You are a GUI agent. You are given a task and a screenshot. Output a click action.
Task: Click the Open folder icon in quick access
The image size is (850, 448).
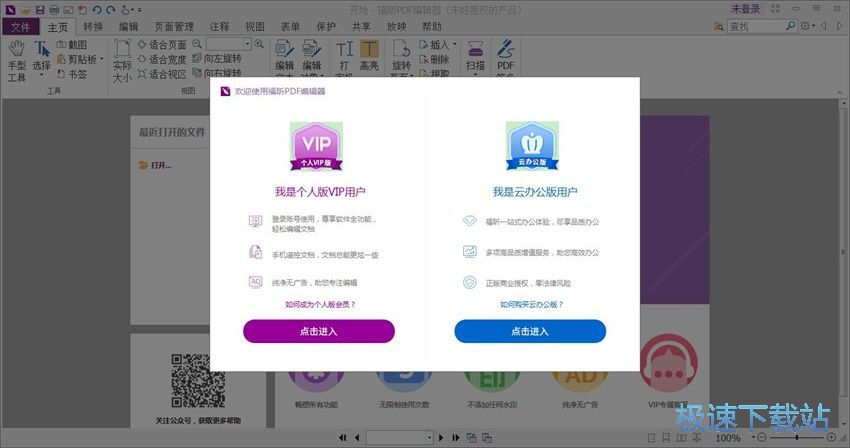point(25,10)
